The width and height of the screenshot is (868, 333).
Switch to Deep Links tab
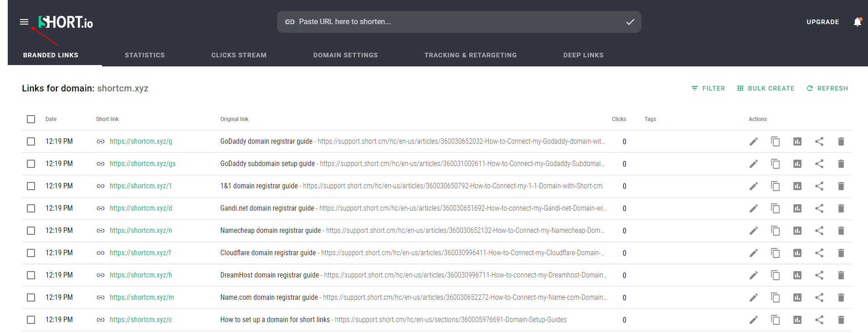click(584, 55)
